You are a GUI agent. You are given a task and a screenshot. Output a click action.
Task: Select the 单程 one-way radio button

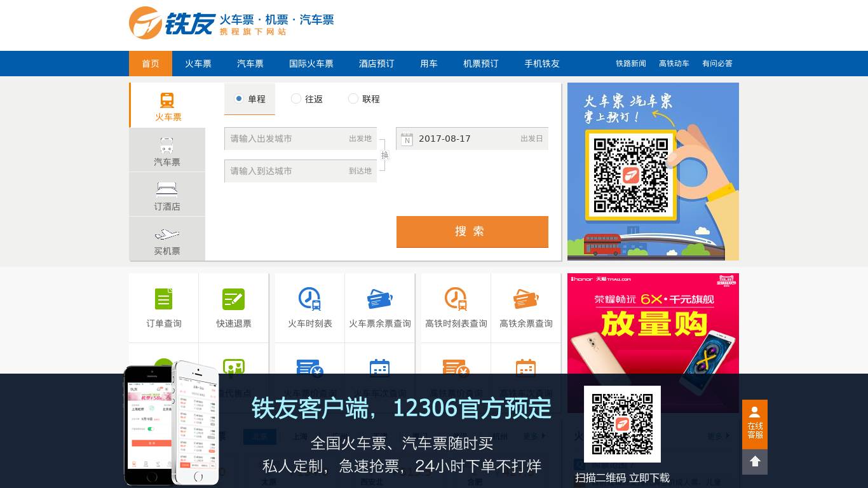pos(239,98)
